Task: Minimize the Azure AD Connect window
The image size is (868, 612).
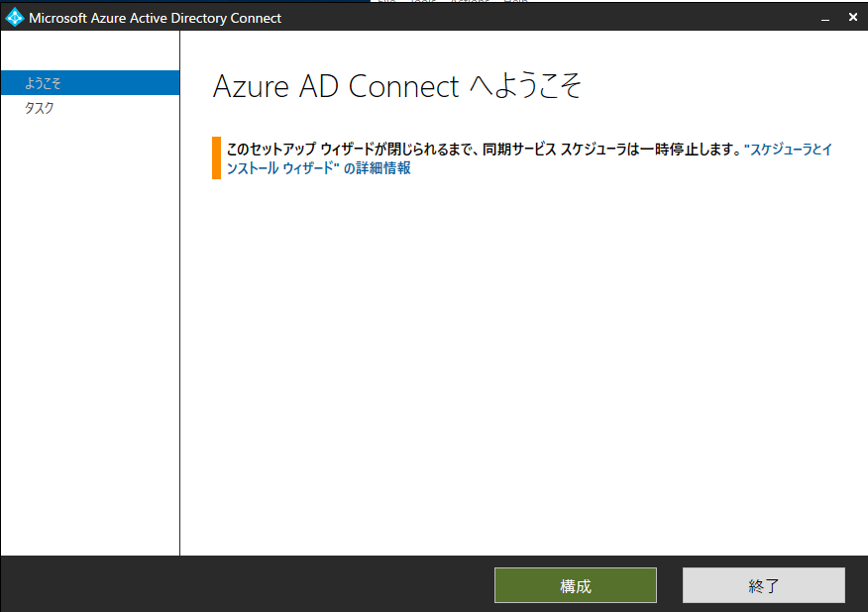Action: tap(823, 17)
